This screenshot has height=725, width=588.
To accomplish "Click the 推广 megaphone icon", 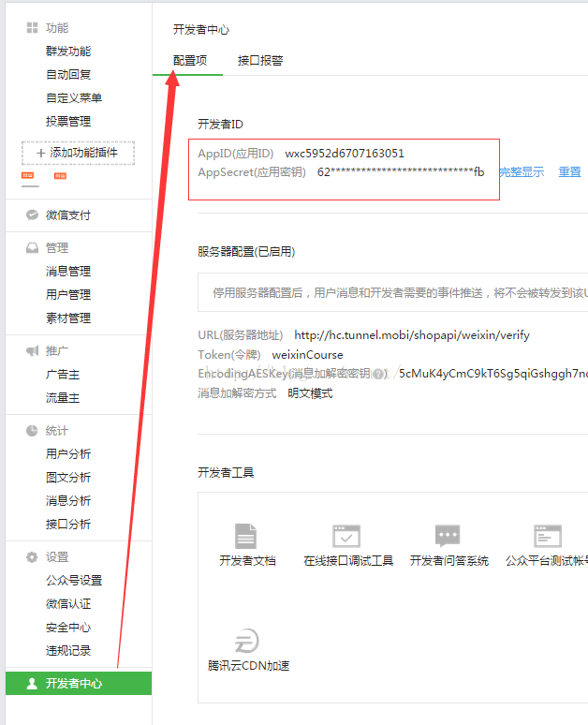I will 32,351.
